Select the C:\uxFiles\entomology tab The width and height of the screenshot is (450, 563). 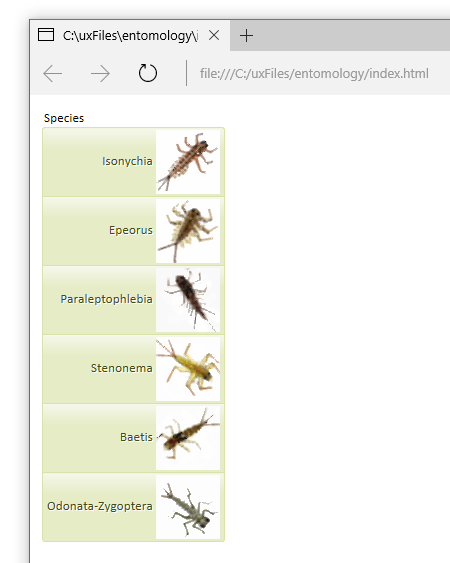pyautogui.click(x=130, y=35)
